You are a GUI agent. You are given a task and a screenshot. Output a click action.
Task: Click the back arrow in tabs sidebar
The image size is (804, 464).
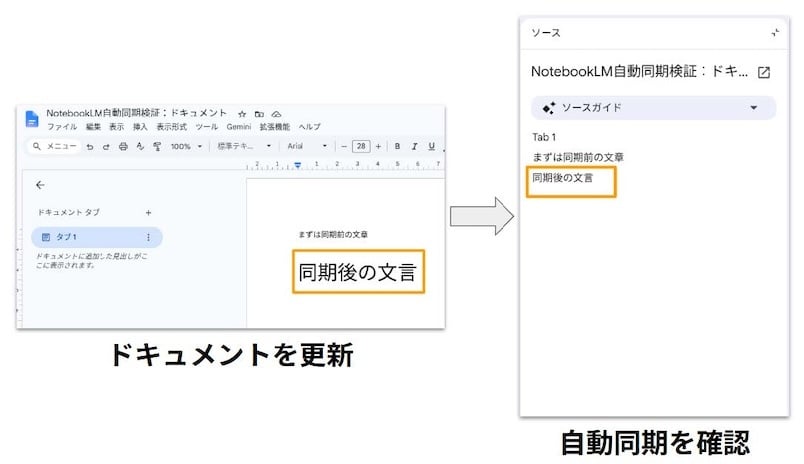[40, 185]
